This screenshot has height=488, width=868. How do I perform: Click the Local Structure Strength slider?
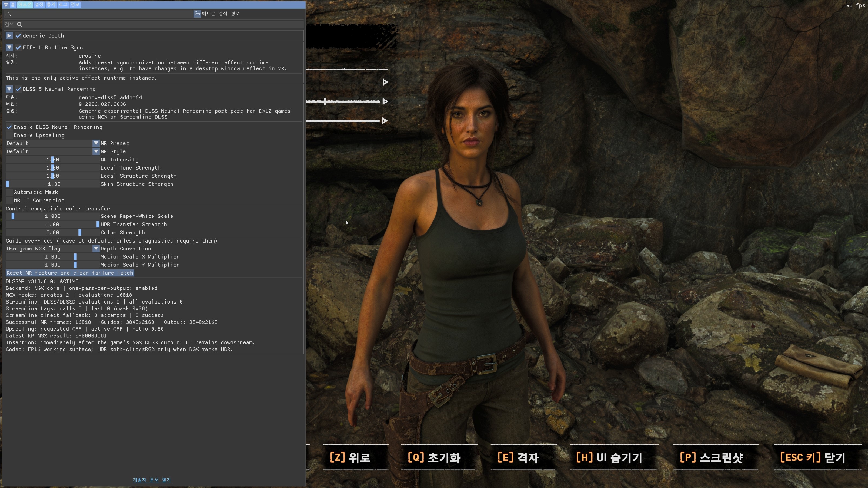coord(53,176)
